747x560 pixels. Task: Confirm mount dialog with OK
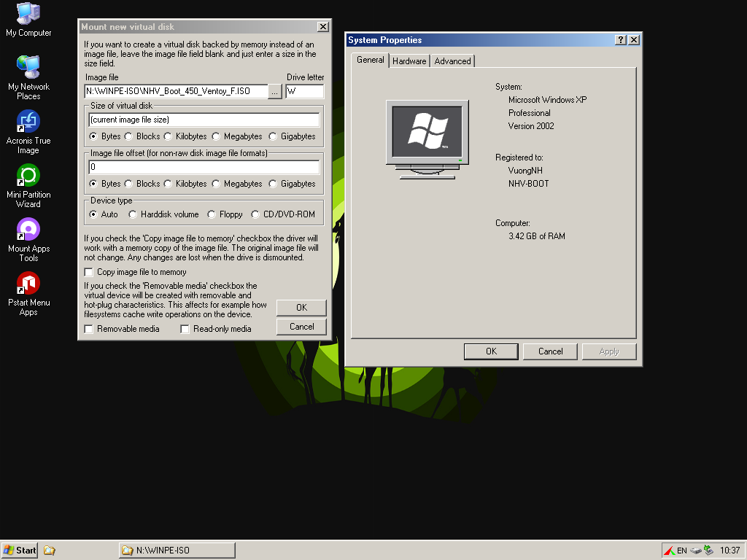[x=301, y=308]
